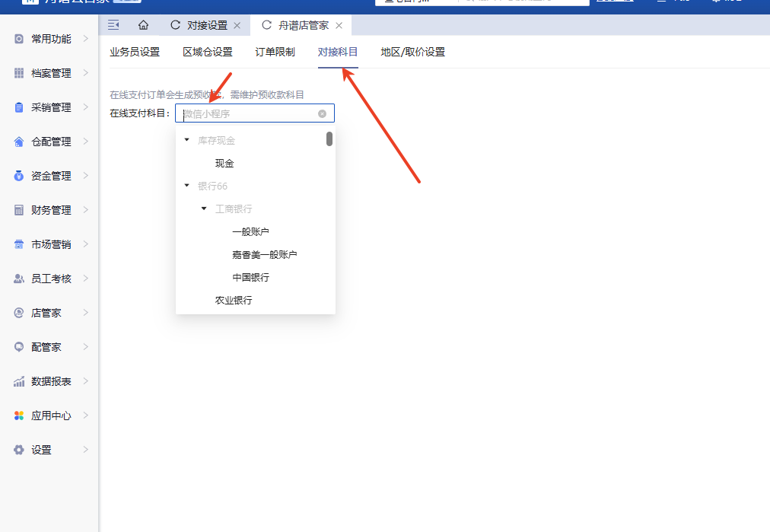This screenshot has height=532, width=770.
Task: Click the home icon tab
Action: click(x=143, y=25)
